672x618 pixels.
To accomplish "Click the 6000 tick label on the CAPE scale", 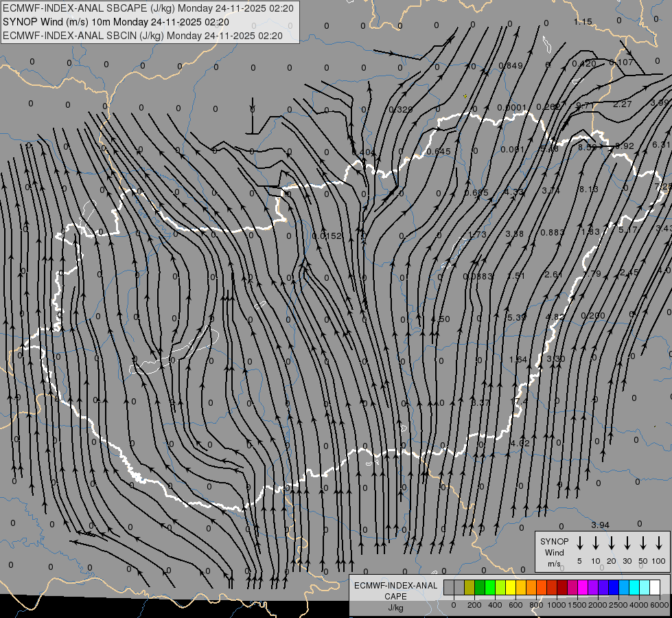I will (660, 605).
